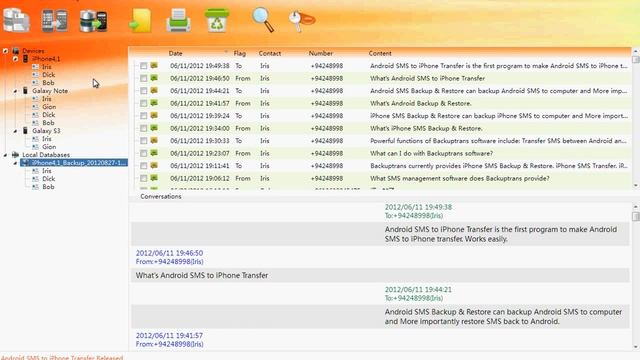Click conversation timestamp 2012/06/11 19:46:50
Viewport: 640px width, 360px height.
[169, 253]
